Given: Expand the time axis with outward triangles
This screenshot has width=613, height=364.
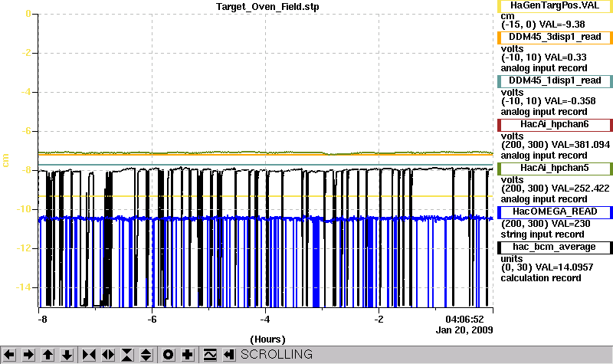Looking at the screenshot, I should click(108, 355).
